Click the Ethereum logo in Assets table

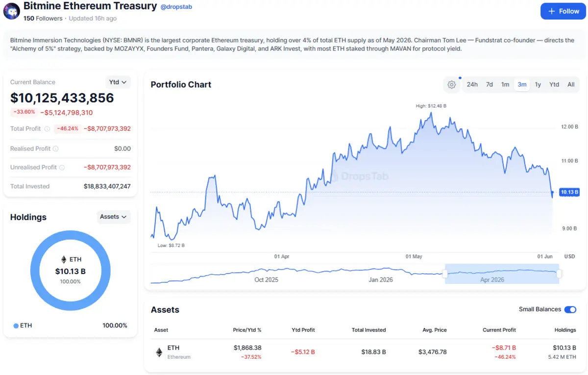pyautogui.click(x=159, y=352)
